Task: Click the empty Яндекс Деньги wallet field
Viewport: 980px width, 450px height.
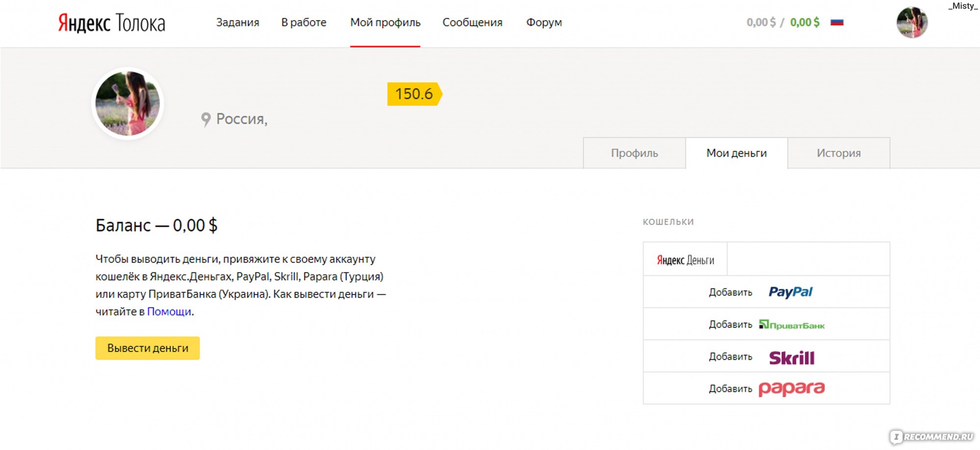Action: (808, 259)
